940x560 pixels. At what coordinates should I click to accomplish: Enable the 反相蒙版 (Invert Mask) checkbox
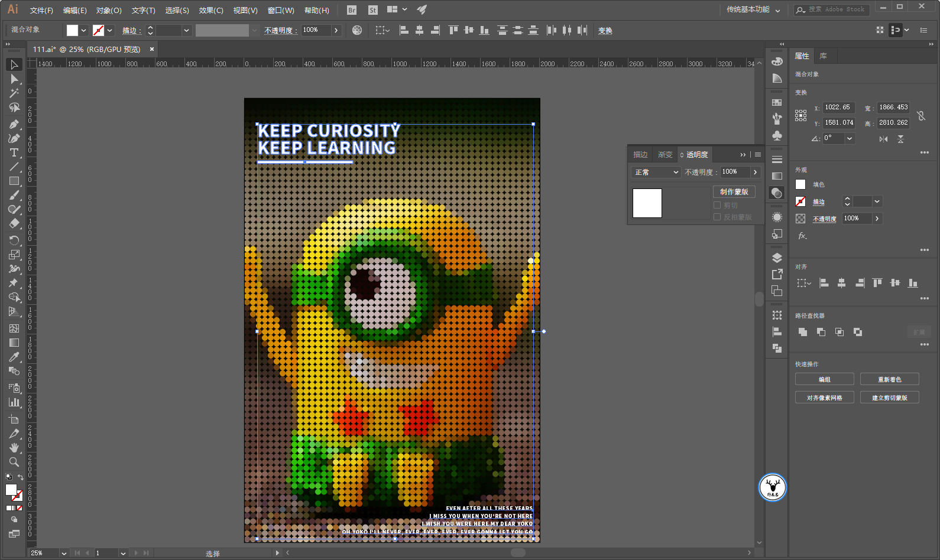[x=717, y=217]
